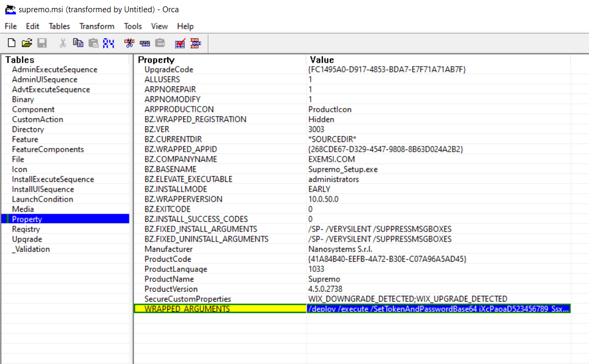This screenshot has width=589, height=364.
Task: Open the Binary table
Action: click(x=23, y=100)
